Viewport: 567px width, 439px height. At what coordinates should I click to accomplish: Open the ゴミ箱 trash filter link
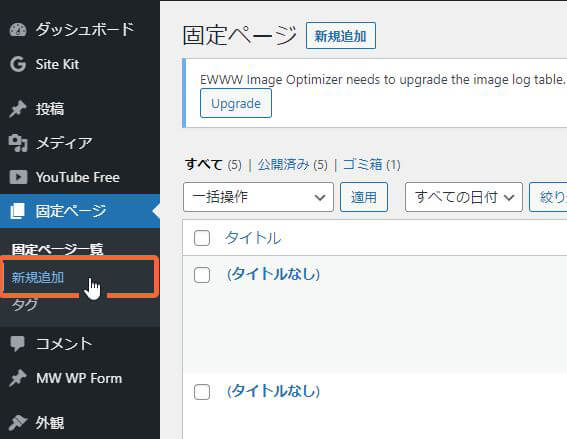tap(362, 165)
